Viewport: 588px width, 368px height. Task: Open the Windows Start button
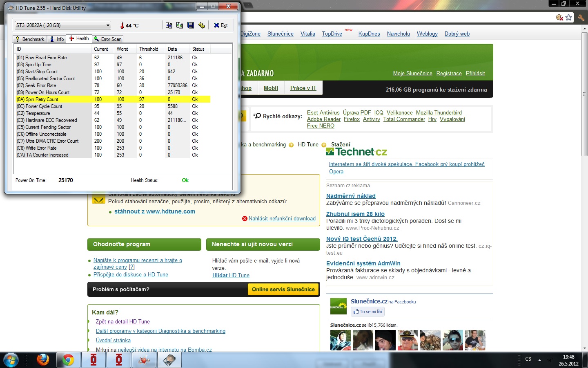tap(11, 360)
